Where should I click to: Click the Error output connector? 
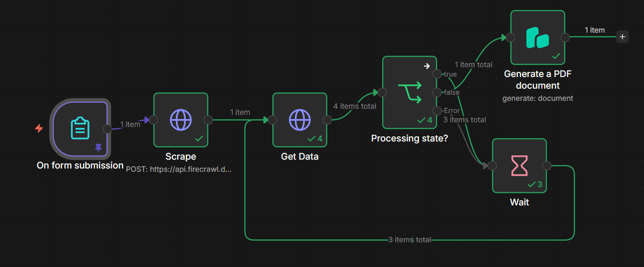coord(437,111)
